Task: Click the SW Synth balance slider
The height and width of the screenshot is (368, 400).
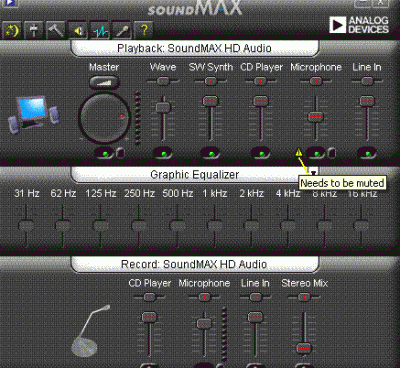Action: point(210,81)
